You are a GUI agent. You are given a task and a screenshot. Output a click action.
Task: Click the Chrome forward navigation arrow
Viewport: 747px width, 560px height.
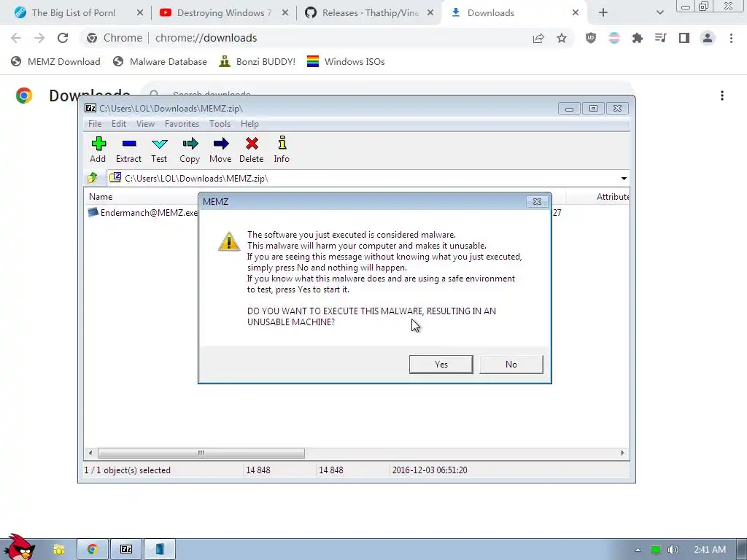39,38
